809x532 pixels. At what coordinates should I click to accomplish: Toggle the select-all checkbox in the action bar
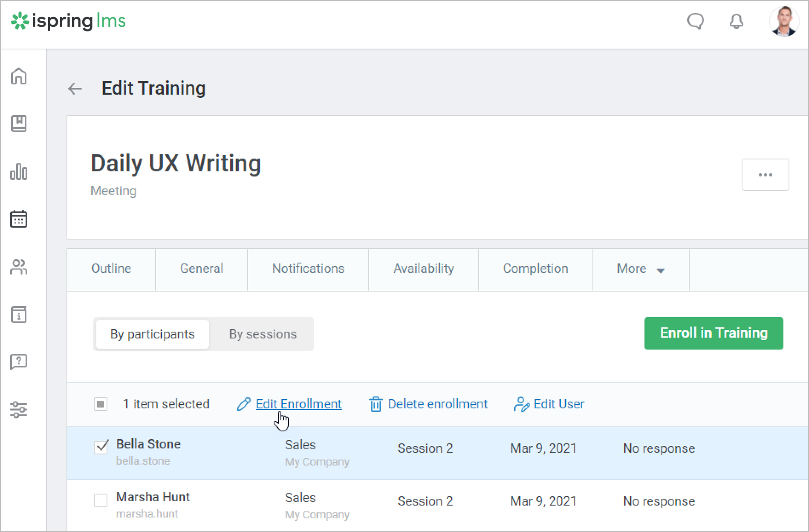(x=101, y=404)
